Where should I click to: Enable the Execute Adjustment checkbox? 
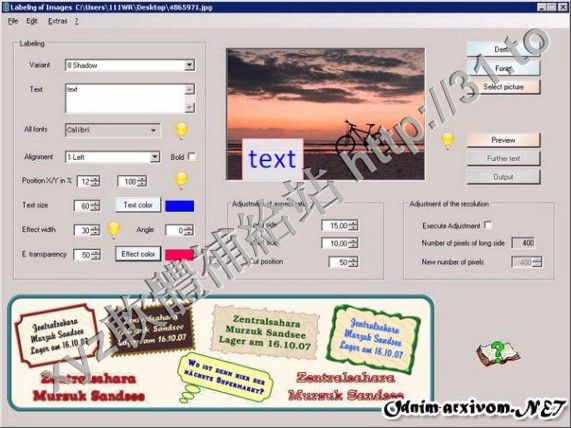click(488, 225)
